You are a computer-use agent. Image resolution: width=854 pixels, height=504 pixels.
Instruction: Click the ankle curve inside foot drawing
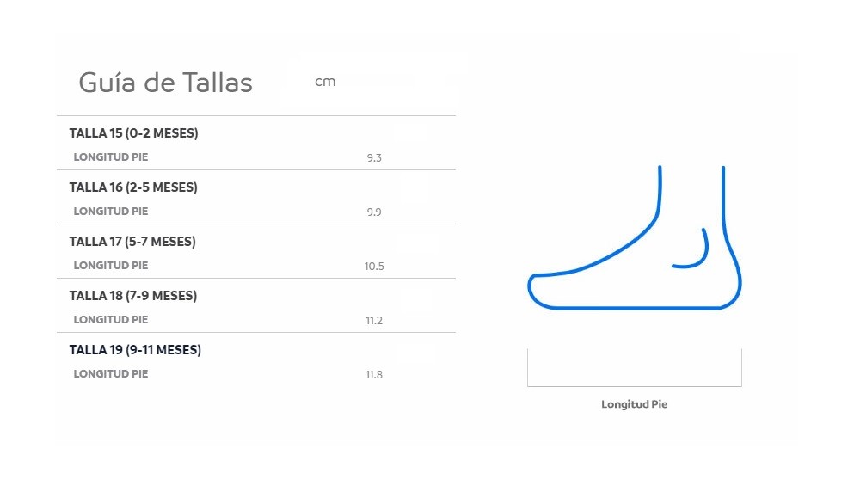[691, 249]
